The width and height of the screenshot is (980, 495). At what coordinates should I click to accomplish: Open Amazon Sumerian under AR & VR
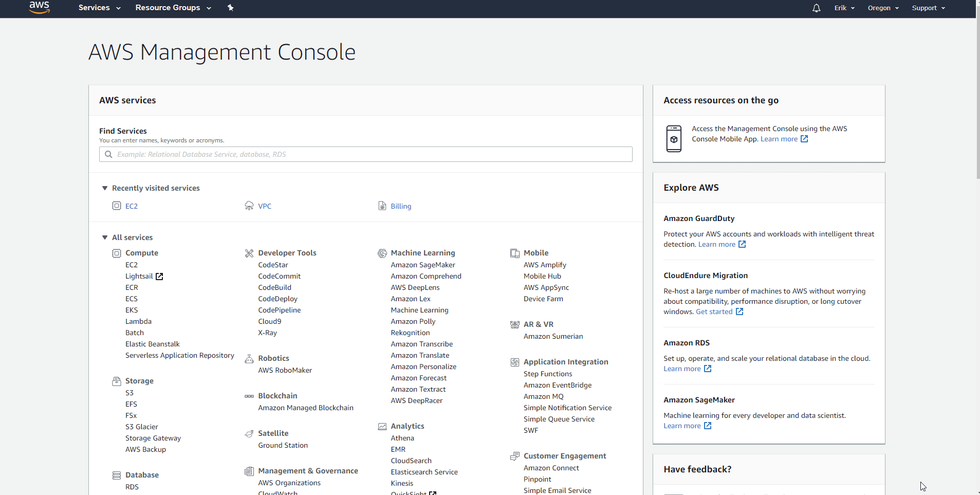click(553, 336)
